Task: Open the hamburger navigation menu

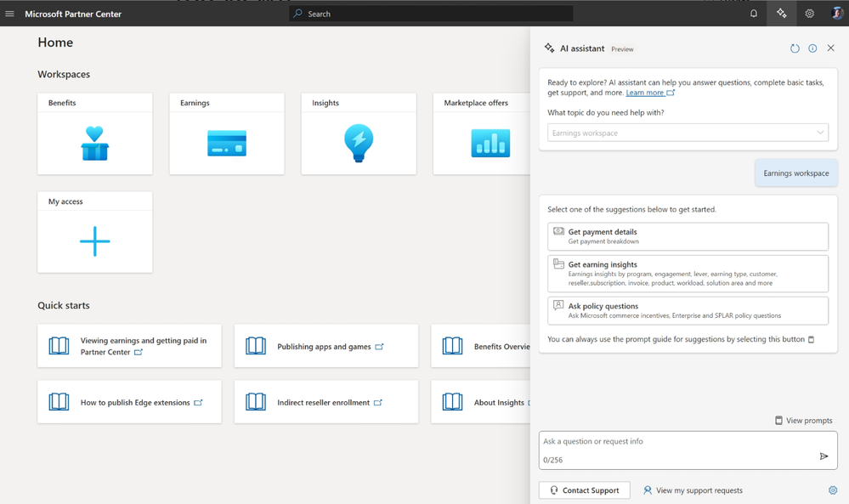Action: [9, 14]
